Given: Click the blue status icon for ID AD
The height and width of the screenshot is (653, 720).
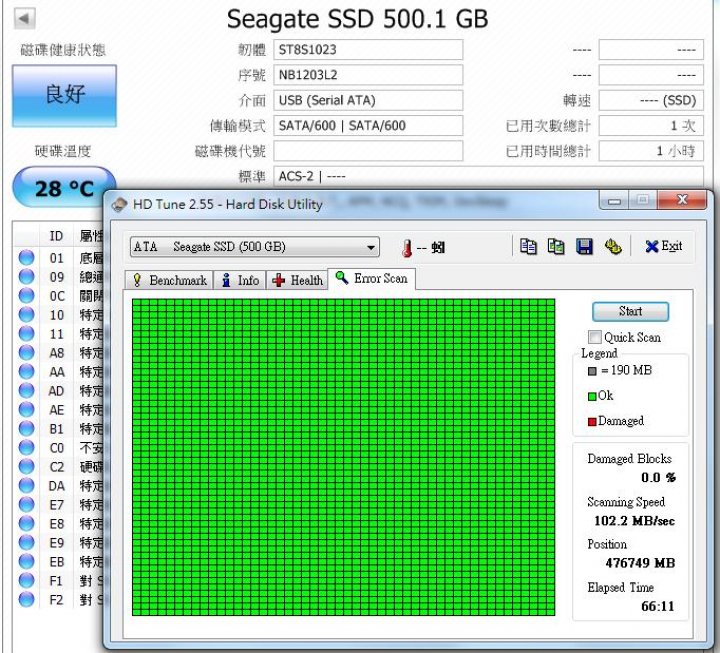Looking at the screenshot, I should [27, 390].
